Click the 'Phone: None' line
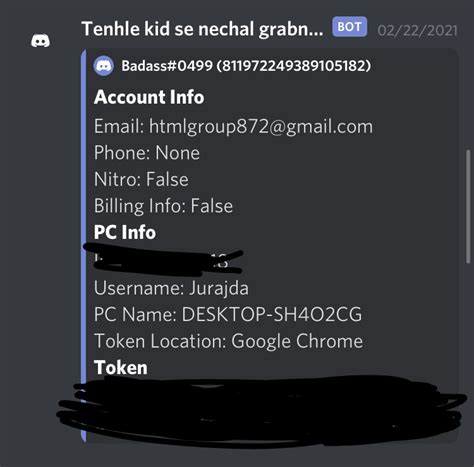474x467 pixels. [147, 153]
